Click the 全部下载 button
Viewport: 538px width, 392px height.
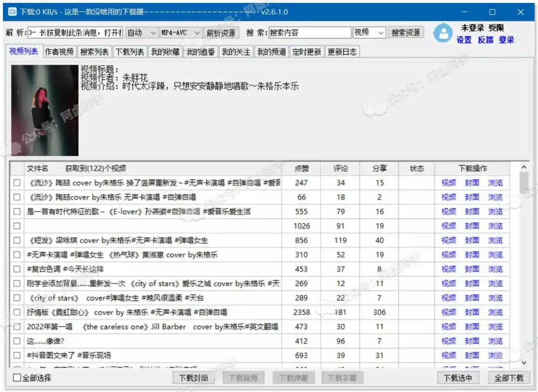[x=509, y=378]
